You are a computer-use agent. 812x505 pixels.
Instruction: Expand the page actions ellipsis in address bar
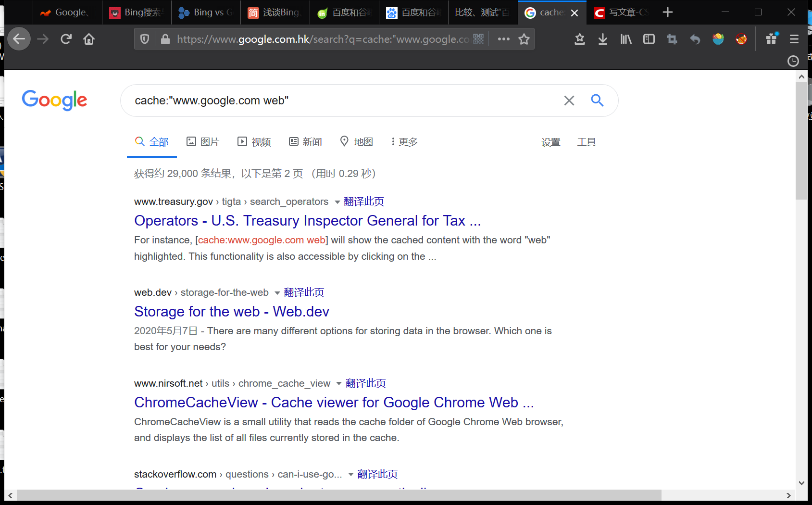tap(503, 39)
